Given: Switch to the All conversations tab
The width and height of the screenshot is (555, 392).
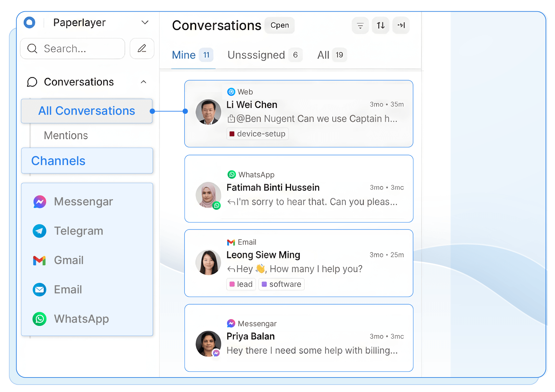Looking at the screenshot, I should tap(323, 55).
